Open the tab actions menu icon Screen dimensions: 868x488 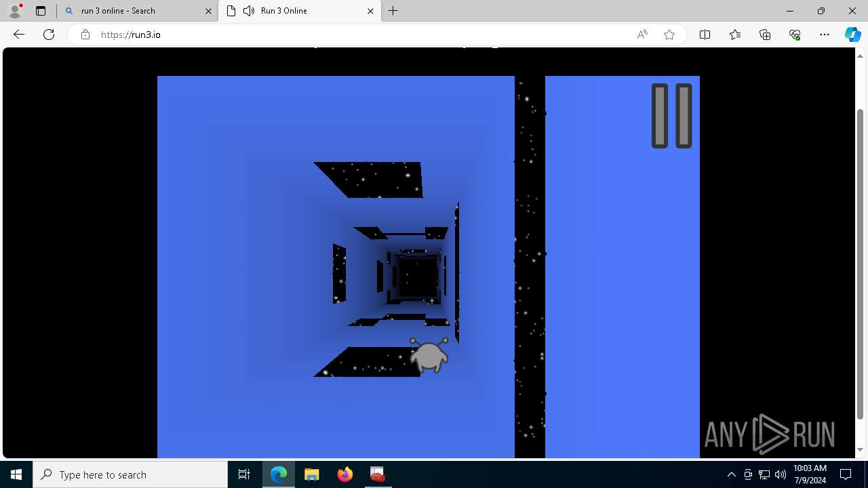click(41, 11)
